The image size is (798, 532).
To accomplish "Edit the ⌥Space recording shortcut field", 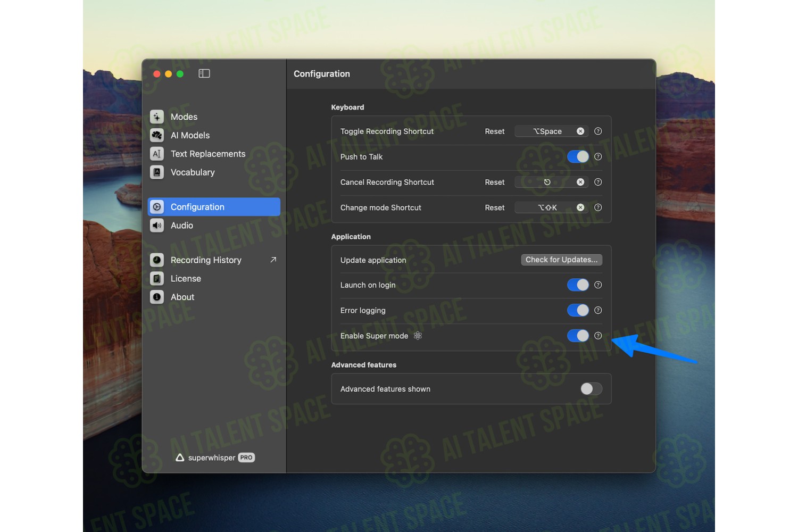I will click(551, 131).
